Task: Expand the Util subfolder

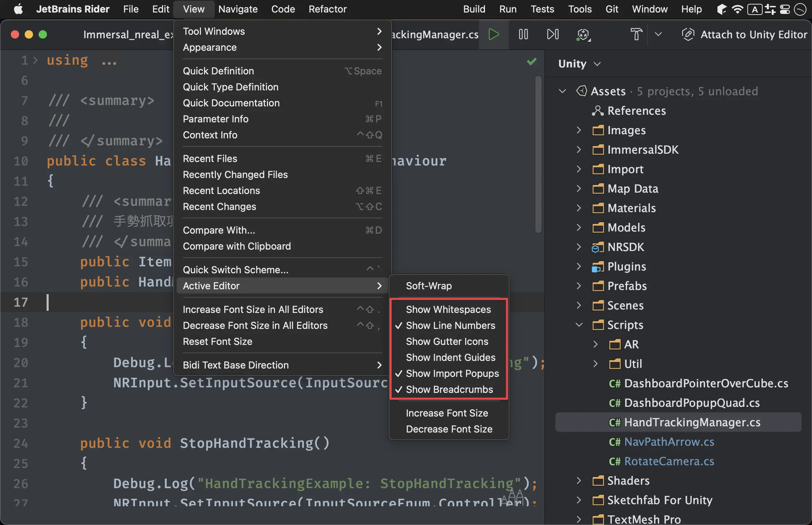Action: coord(595,364)
